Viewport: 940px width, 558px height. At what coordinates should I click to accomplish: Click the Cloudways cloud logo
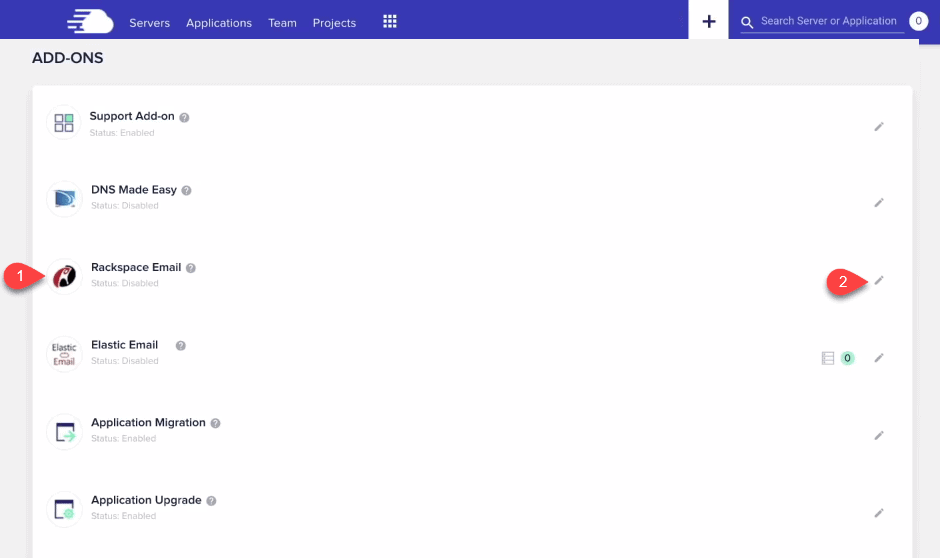click(x=90, y=22)
